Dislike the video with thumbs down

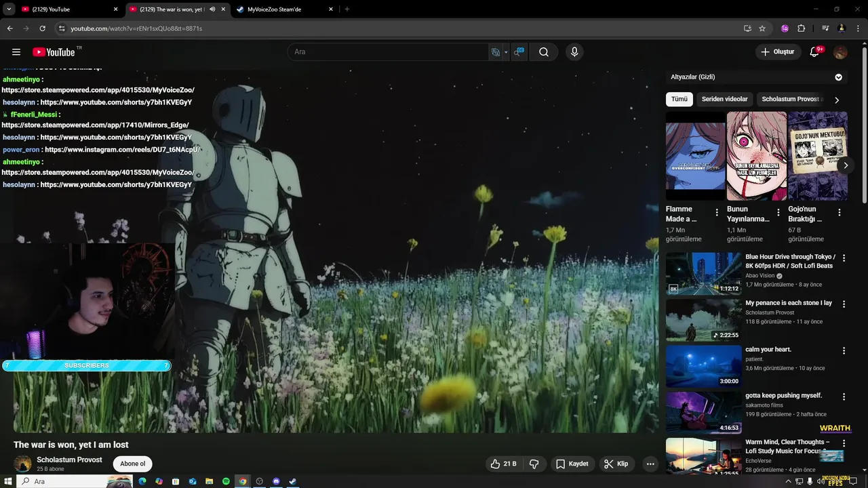point(534,464)
